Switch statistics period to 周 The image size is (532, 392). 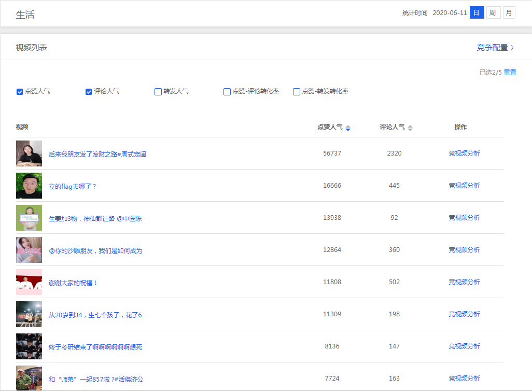pos(493,13)
